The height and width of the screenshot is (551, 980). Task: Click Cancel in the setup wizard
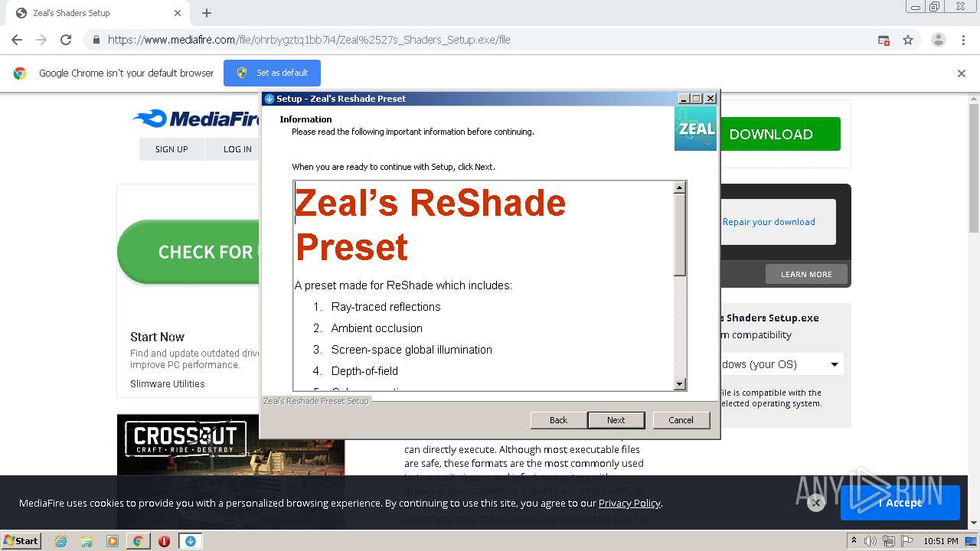(681, 420)
